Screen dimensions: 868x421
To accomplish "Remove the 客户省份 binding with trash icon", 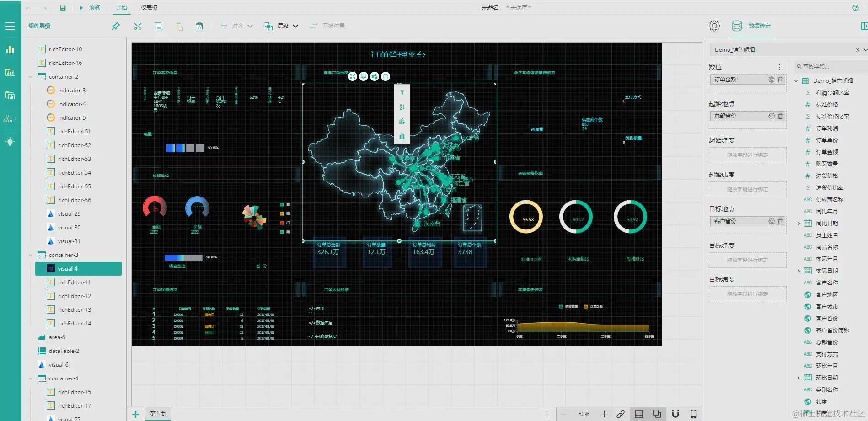I will (781, 221).
